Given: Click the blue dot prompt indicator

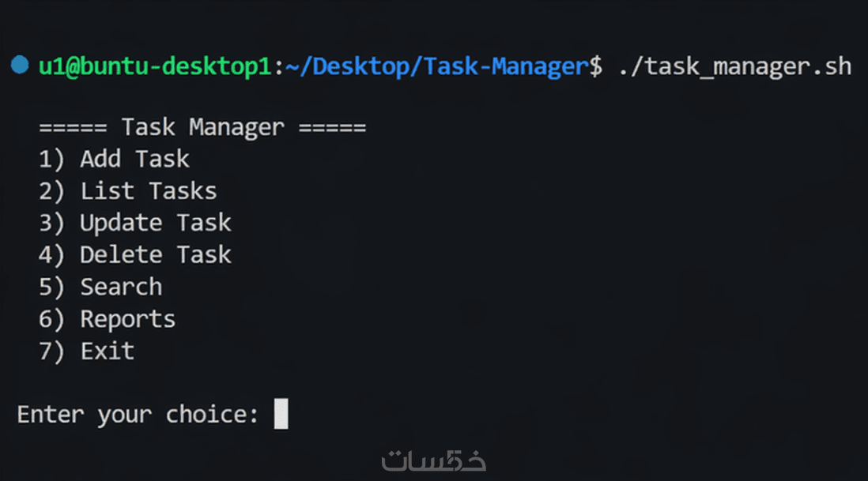Looking at the screenshot, I should tap(20, 65).
